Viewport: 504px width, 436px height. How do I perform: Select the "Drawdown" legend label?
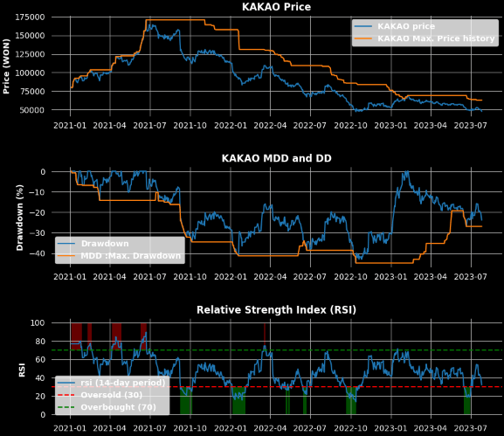click(105, 244)
